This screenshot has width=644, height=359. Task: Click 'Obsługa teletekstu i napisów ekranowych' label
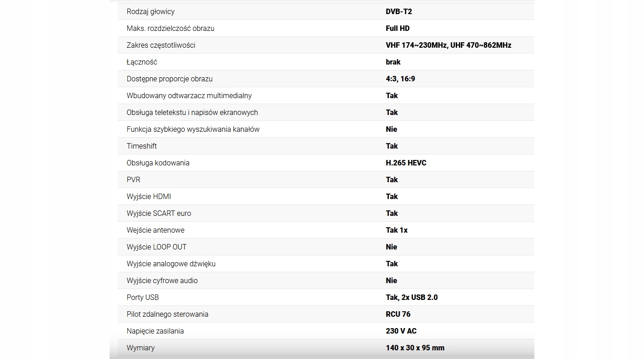pyautogui.click(x=192, y=112)
